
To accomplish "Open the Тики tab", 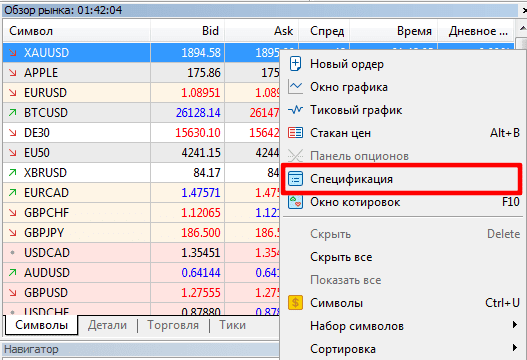I will (x=233, y=325).
